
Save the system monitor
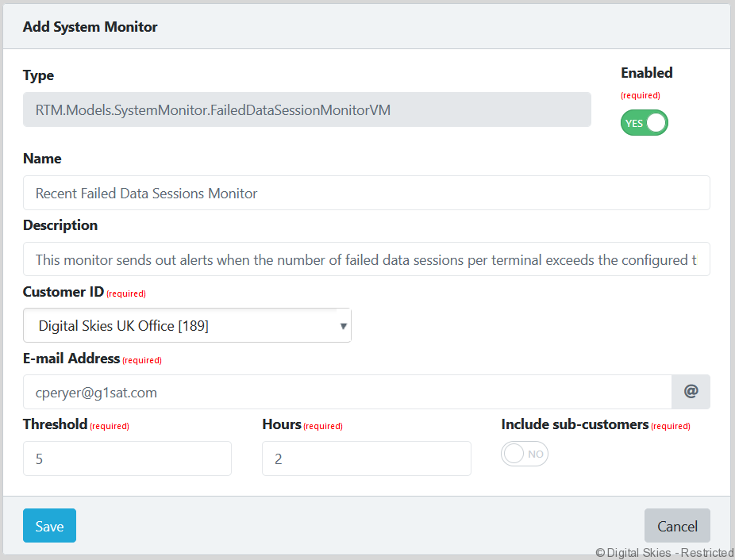pyautogui.click(x=49, y=526)
